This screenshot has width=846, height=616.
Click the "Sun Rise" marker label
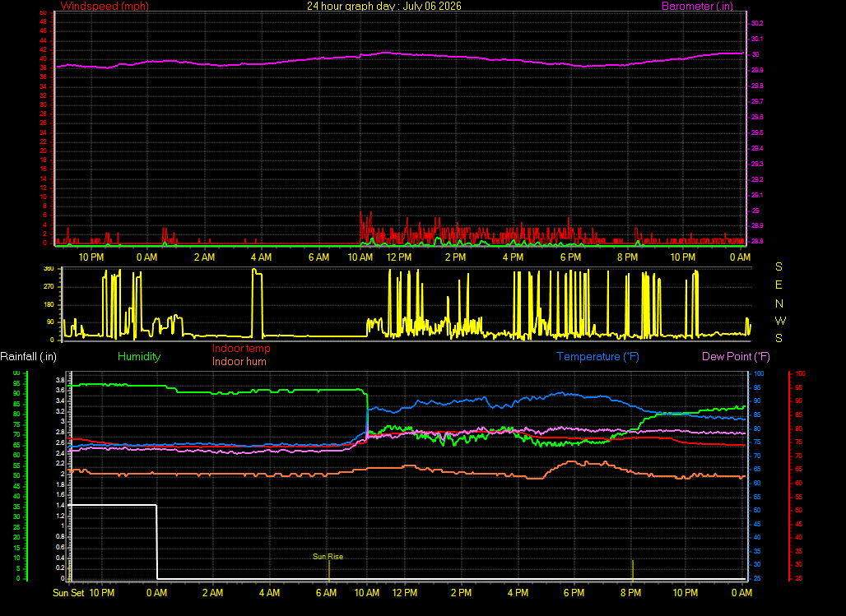[328, 557]
